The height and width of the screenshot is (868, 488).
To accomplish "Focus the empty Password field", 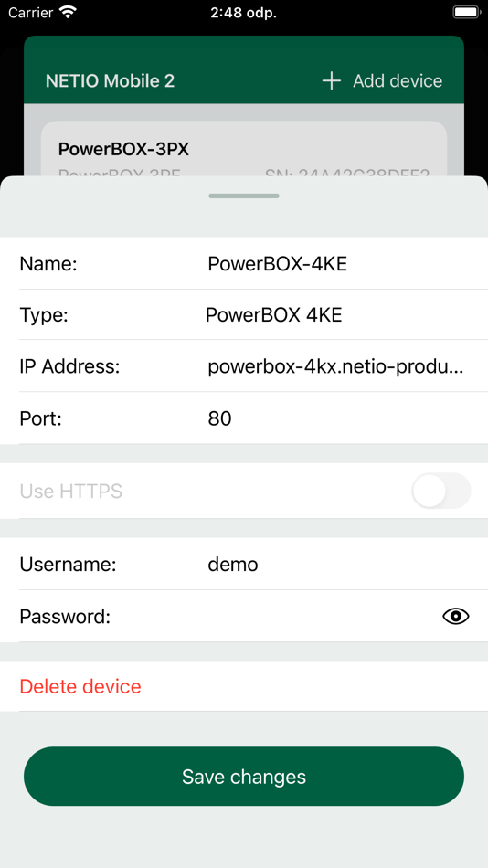I will pyautogui.click(x=322, y=616).
